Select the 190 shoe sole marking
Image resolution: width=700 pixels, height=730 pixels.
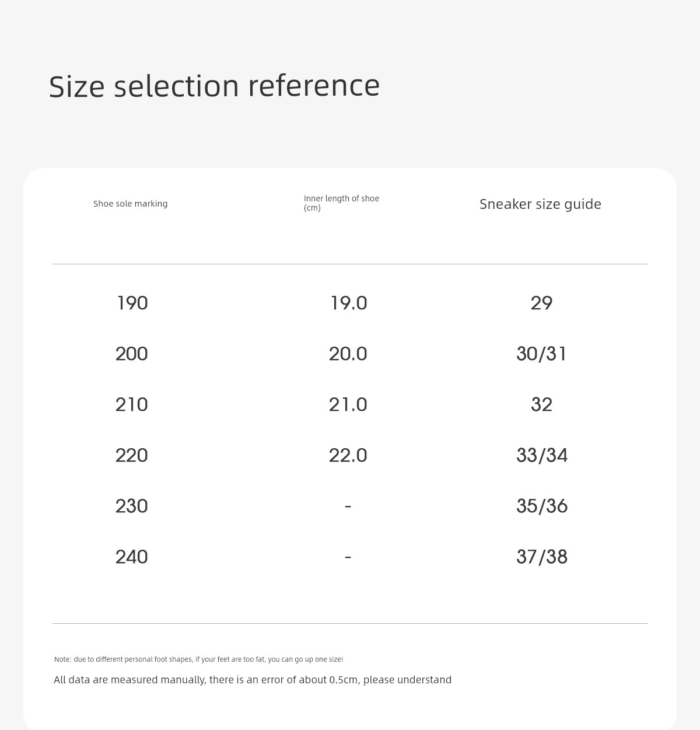pyautogui.click(x=132, y=303)
